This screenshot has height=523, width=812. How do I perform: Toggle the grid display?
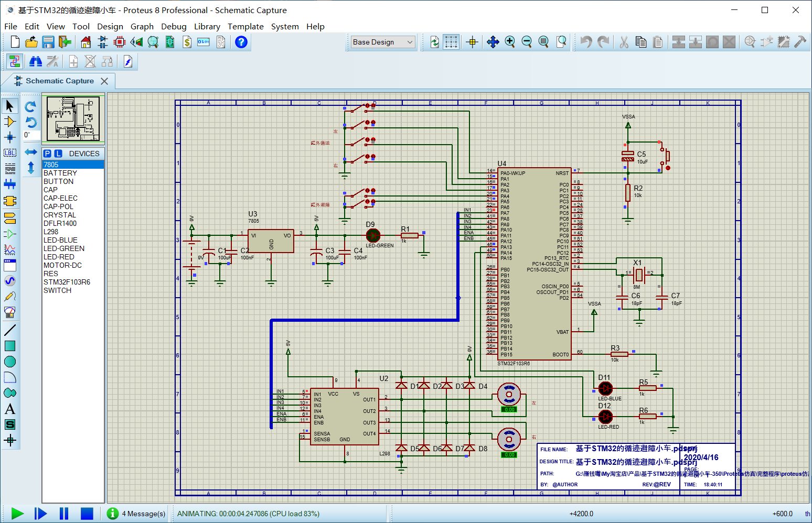[x=451, y=42]
